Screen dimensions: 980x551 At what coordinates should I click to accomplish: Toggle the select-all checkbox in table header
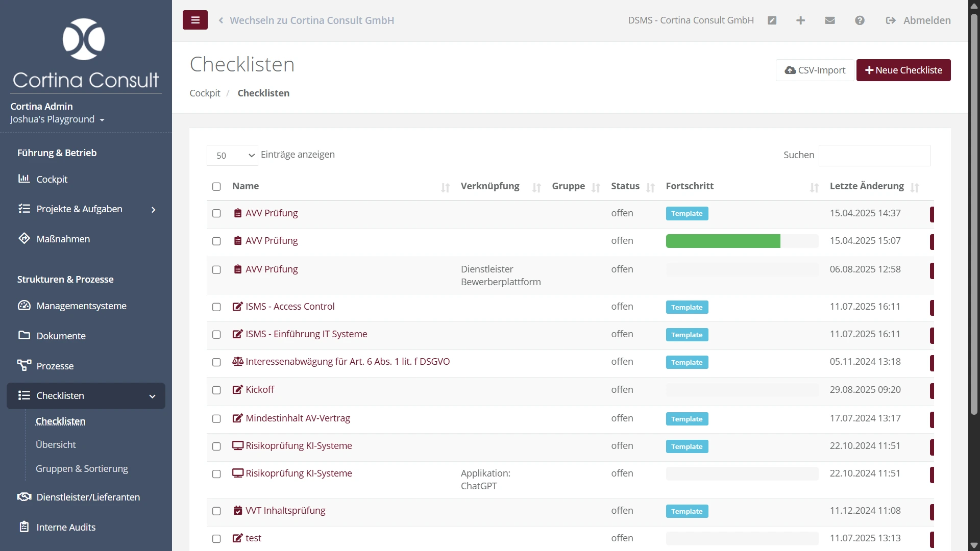(216, 187)
